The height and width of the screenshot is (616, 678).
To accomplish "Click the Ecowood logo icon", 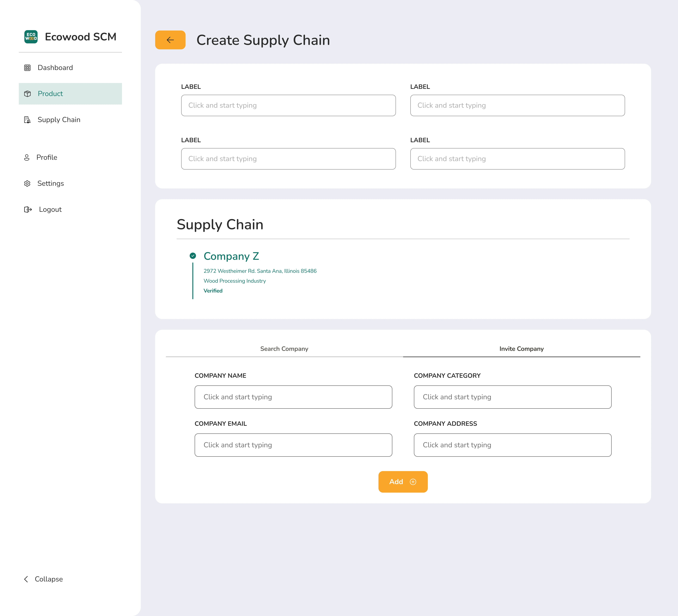I will pyautogui.click(x=31, y=37).
